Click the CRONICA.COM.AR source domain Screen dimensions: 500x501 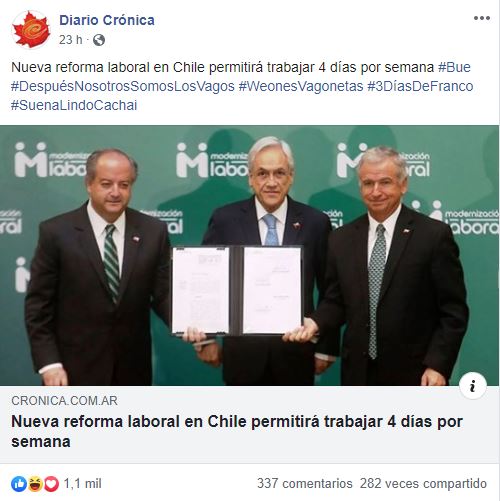[x=64, y=401]
